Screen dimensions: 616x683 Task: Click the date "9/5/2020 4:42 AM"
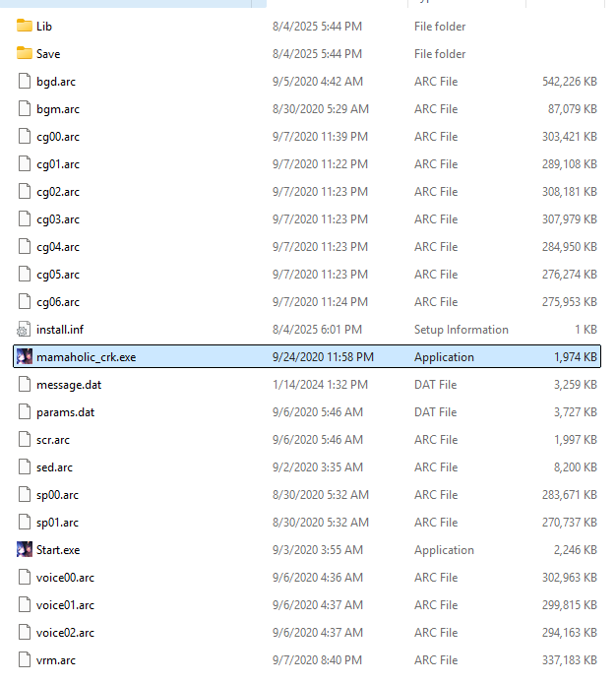[x=318, y=82]
